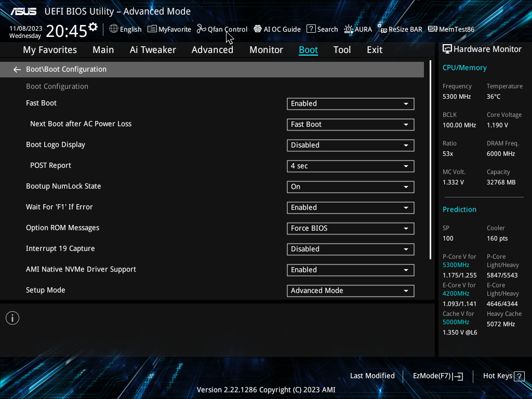The width and height of the screenshot is (532, 399).
Task: Expand Wait For 'F1' If Error dropdown
Action: point(351,208)
